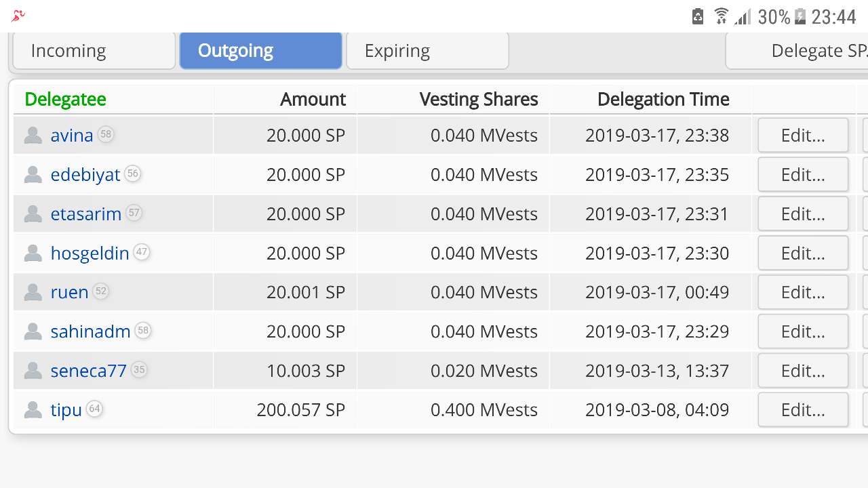868x488 pixels.
Task: Open the etasarim account link
Action: [85, 214]
